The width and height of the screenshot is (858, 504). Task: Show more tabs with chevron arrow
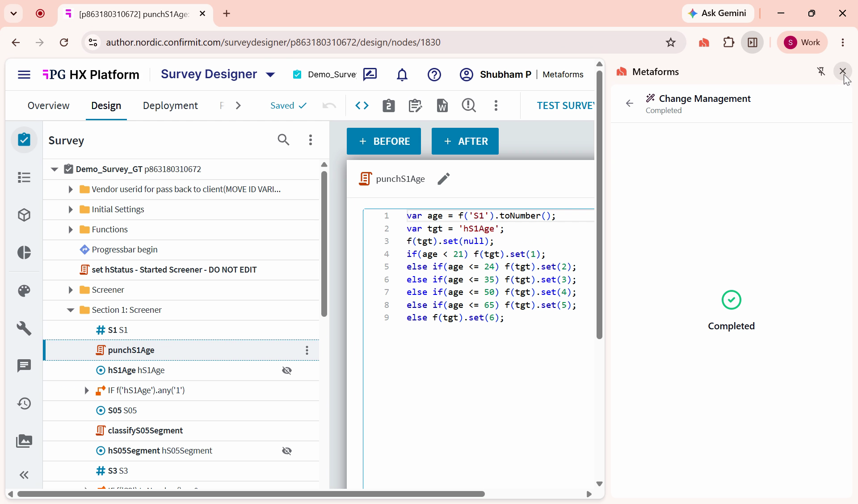tap(238, 105)
